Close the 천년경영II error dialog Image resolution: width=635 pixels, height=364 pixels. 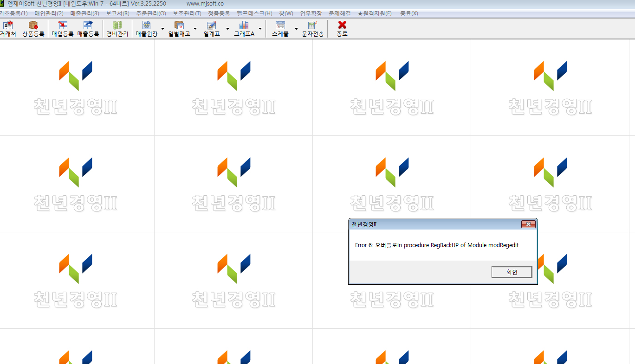(x=528, y=224)
